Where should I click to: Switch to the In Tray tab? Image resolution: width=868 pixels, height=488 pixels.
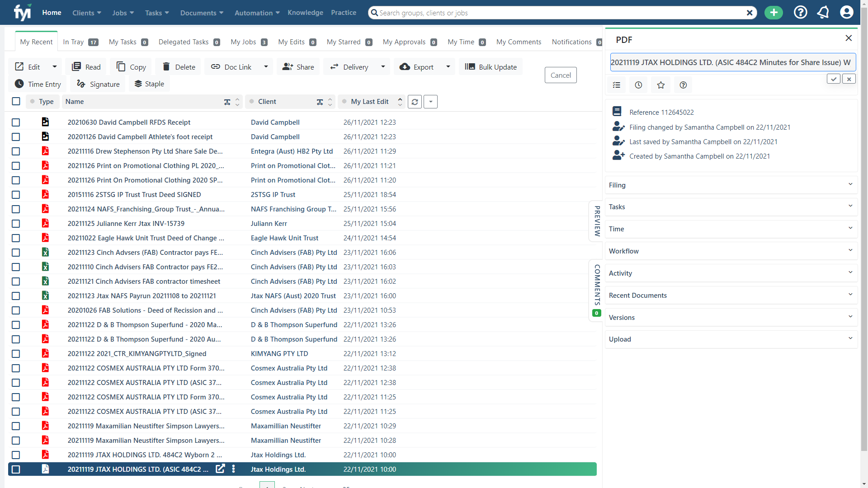[x=80, y=42]
